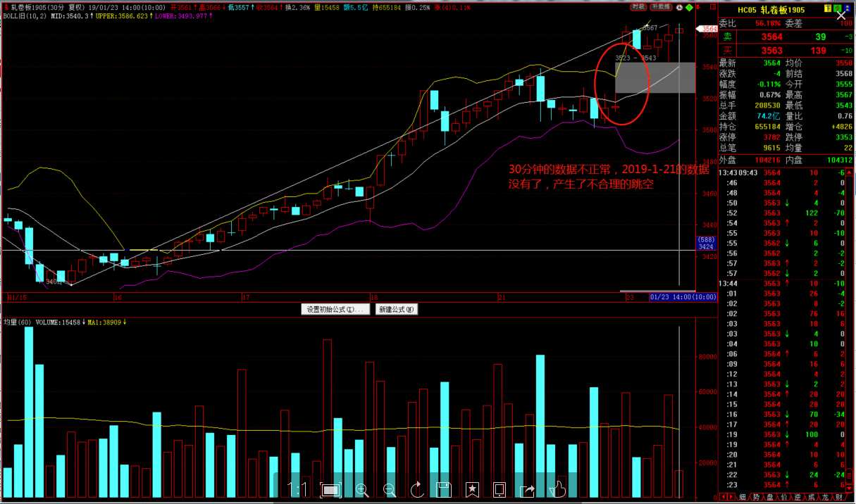Select the 价 tab at the bottom
Screen dimensions: 856x504
(783, 498)
